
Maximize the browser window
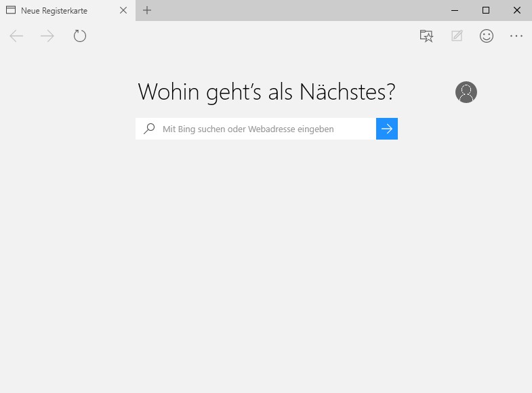[x=485, y=10]
